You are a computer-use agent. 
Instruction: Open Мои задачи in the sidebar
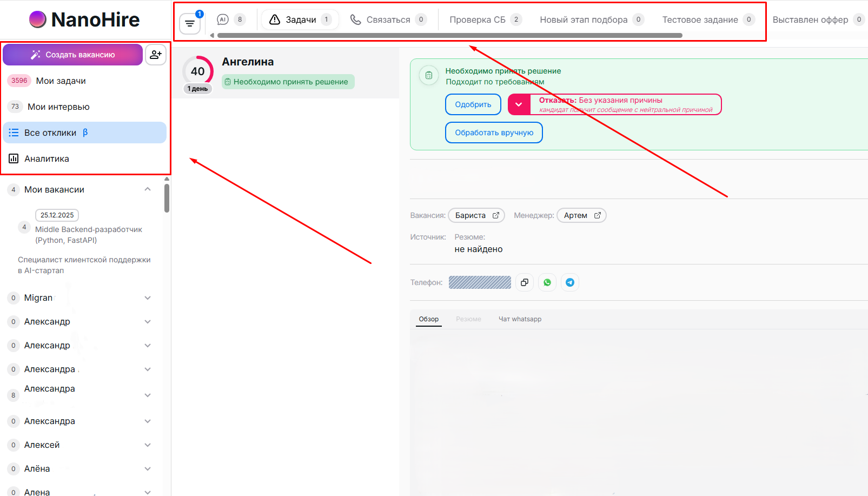point(85,81)
